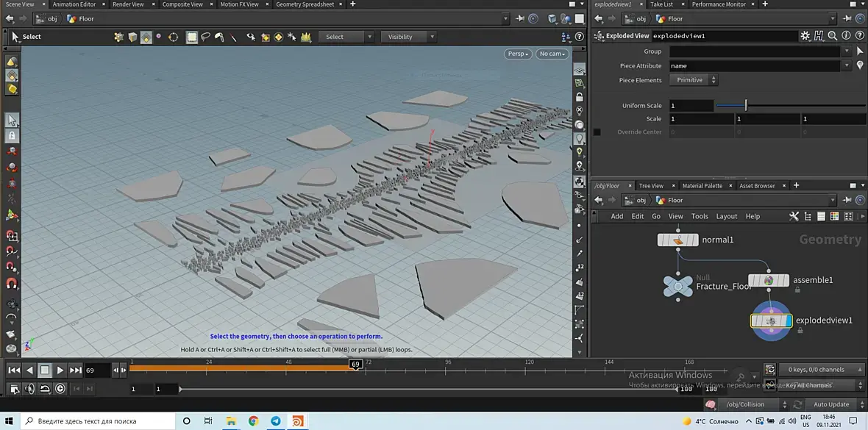Expand the Persp viewport dropdown
Viewport: 868px width, 430px height.
(x=517, y=54)
